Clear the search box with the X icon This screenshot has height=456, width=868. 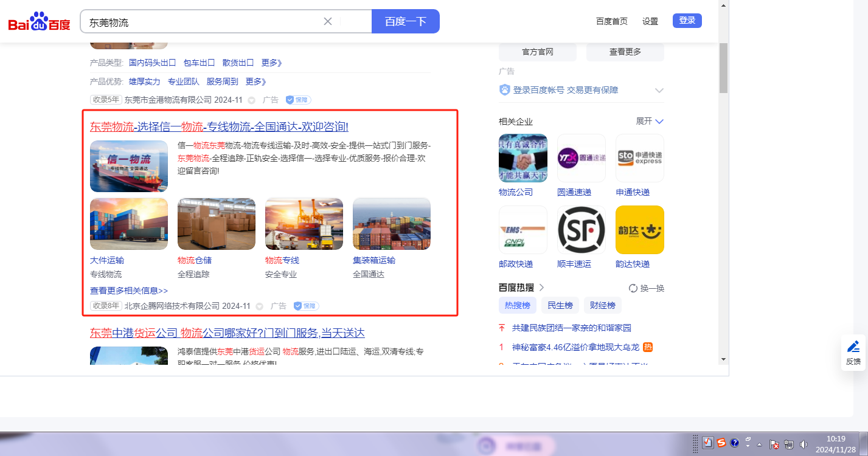328,21
